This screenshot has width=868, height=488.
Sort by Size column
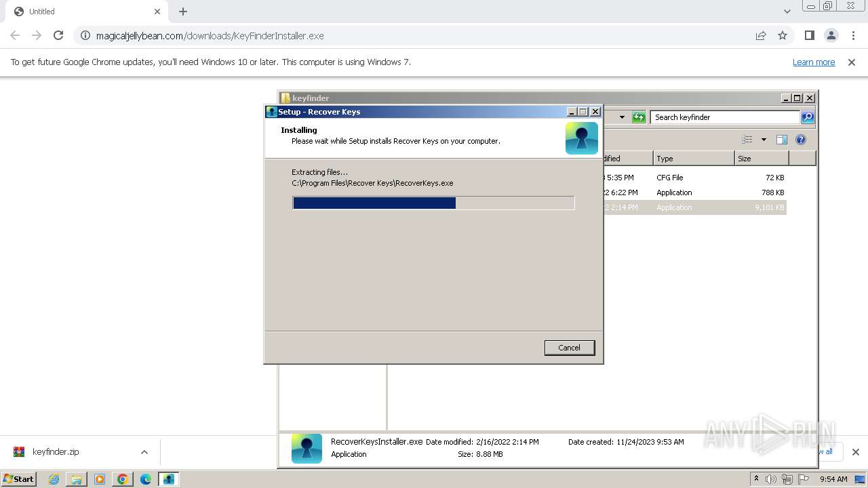pos(762,159)
